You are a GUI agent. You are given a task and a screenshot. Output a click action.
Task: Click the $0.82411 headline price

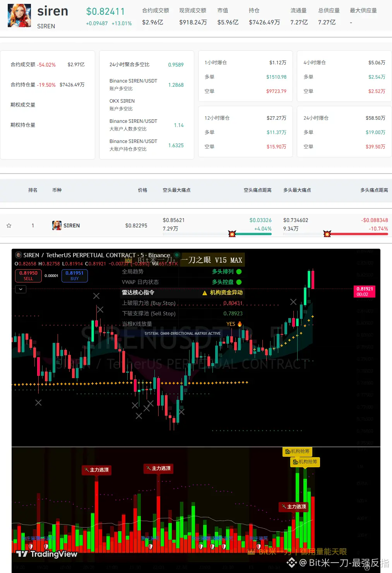[x=105, y=12]
